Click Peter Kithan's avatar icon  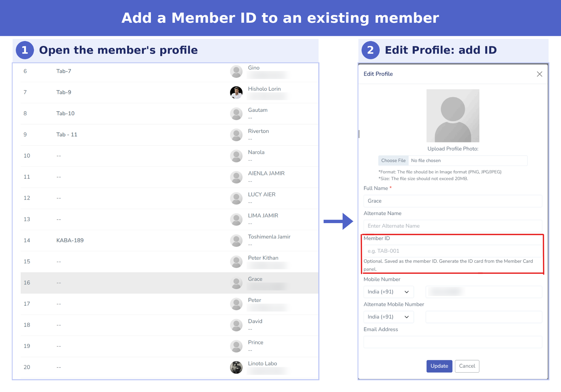[236, 262]
